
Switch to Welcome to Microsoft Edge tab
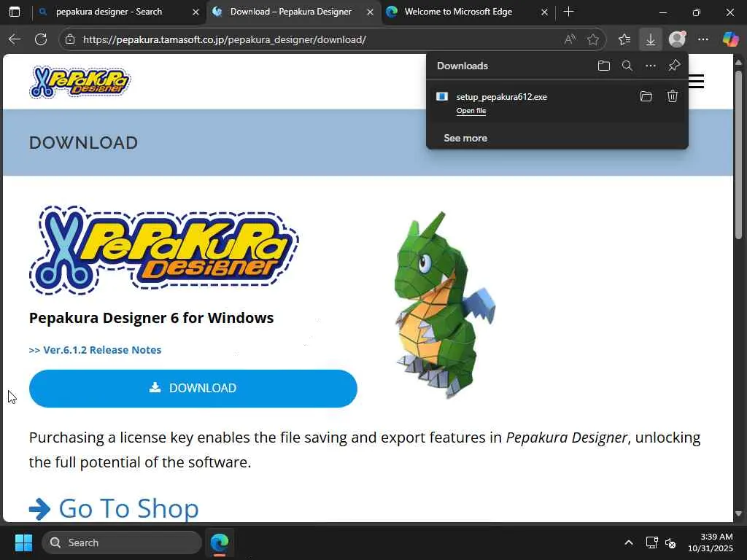point(458,12)
